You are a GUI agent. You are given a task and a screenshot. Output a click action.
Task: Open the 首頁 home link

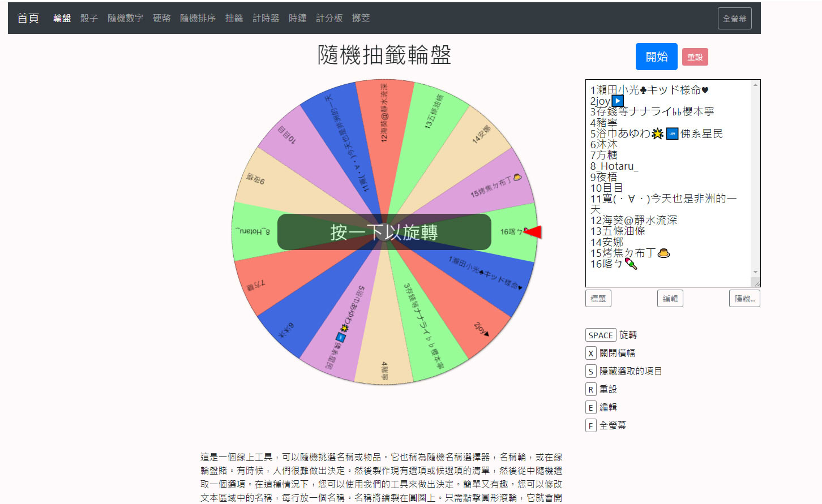point(28,18)
